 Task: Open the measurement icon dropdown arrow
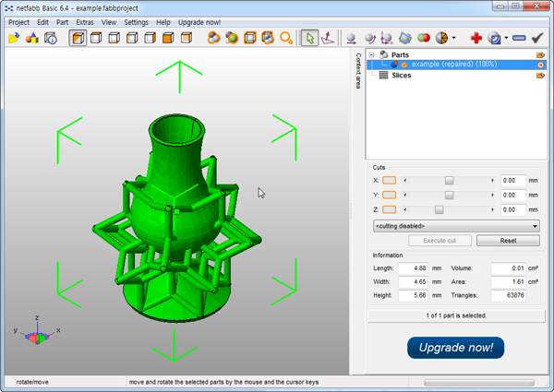point(506,38)
